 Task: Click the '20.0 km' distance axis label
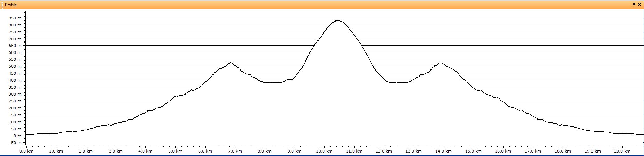tap(622, 151)
